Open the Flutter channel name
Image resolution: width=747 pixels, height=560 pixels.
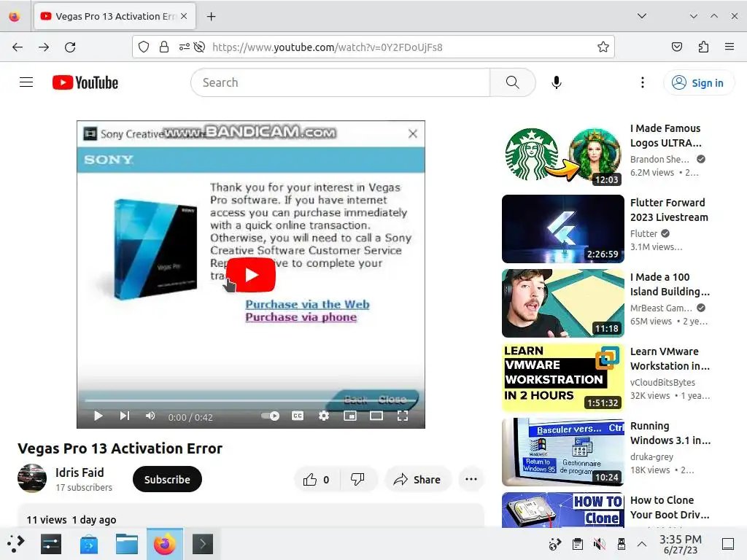click(643, 233)
